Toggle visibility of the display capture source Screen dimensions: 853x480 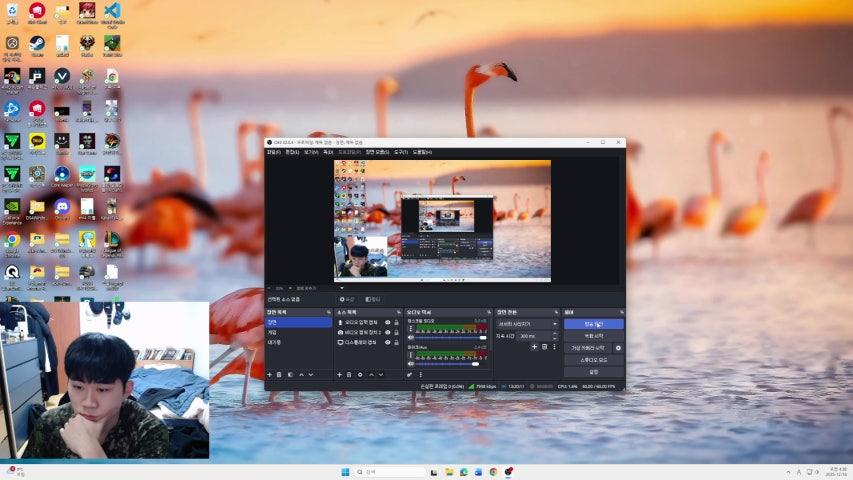coord(387,342)
